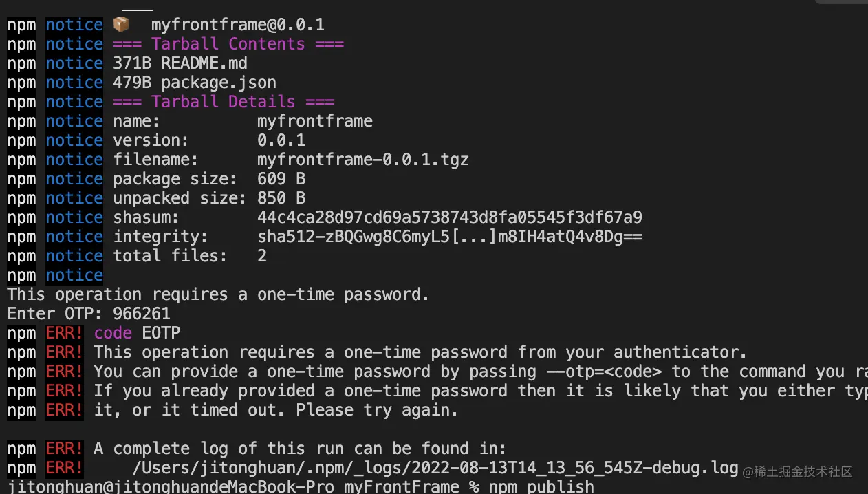Click the myfrontframe-0.0.1.tgz filename
The height and width of the screenshot is (494, 868).
[363, 160]
